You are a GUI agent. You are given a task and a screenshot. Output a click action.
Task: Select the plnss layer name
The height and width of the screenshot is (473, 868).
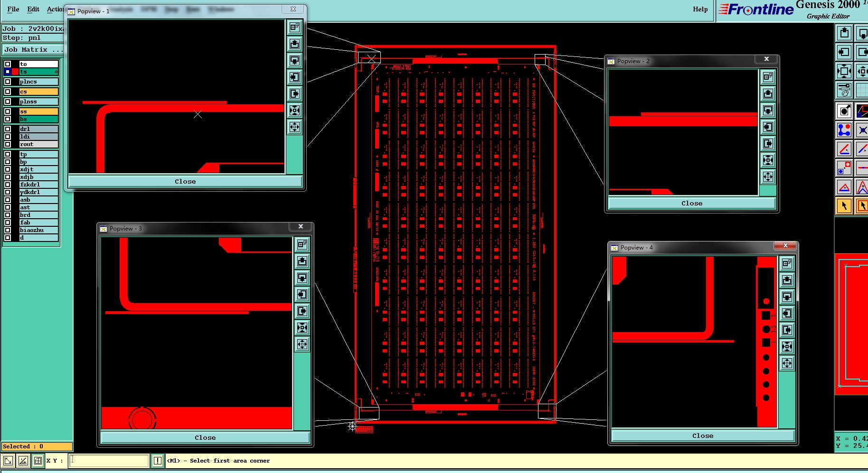click(x=39, y=102)
